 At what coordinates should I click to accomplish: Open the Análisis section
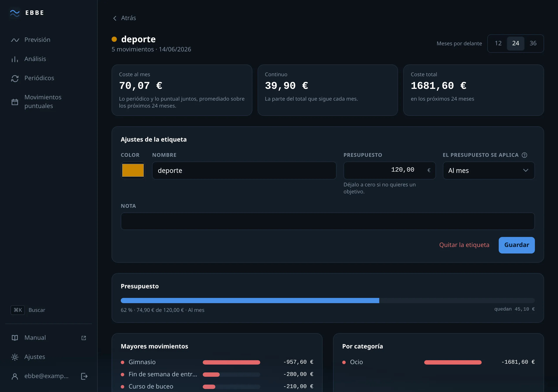pyautogui.click(x=49, y=59)
